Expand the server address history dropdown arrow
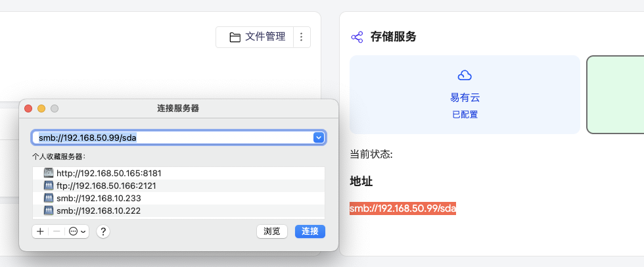Image resolution: width=644 pixels, height=267 pixels. [319, 137]
